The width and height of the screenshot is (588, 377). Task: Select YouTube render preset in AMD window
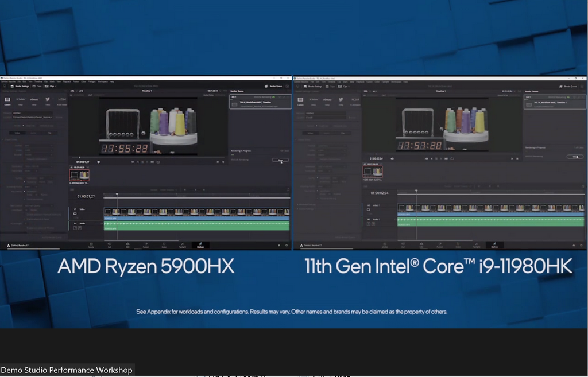[x=20, y=101]
